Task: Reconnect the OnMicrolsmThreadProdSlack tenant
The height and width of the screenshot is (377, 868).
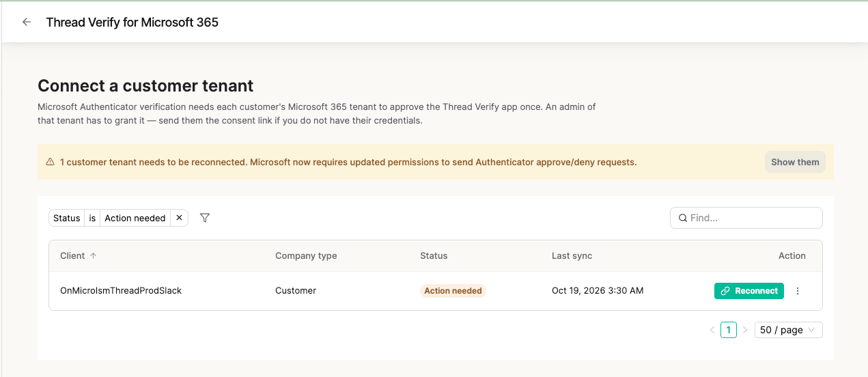Action: pos(749,291)
